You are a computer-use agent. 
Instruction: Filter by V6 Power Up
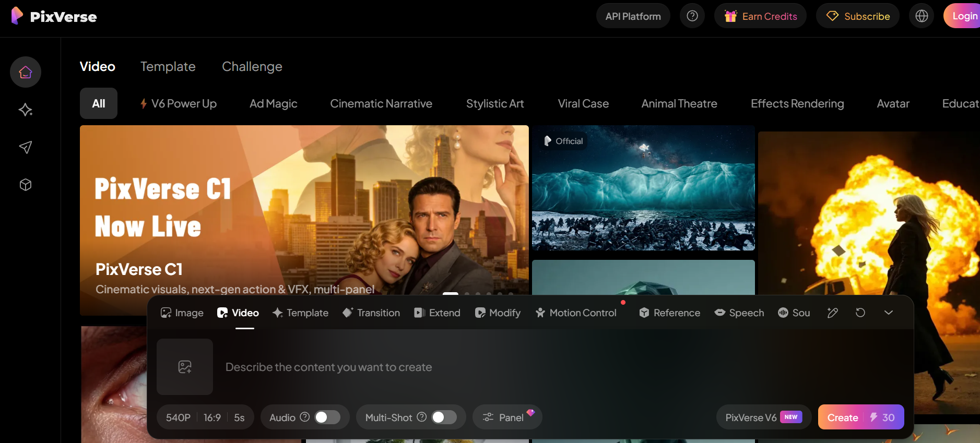[179, 103]
